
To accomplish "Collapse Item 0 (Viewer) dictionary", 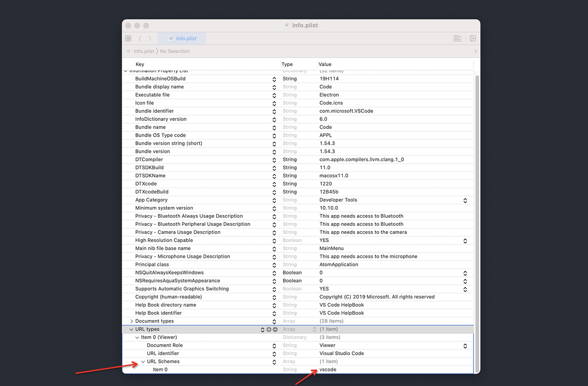I will pos(137,337).
